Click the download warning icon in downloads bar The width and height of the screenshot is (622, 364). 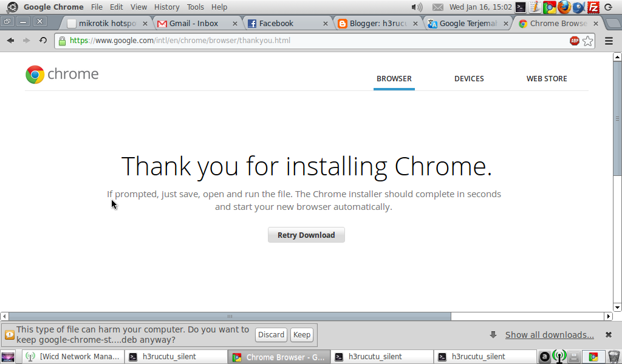pos(10,335)
